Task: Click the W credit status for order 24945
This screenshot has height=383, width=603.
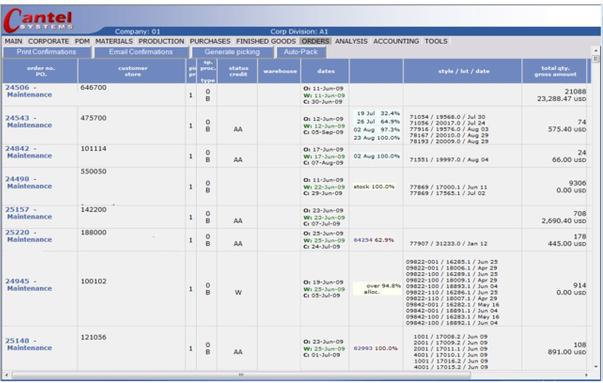Action: point(238,293)
